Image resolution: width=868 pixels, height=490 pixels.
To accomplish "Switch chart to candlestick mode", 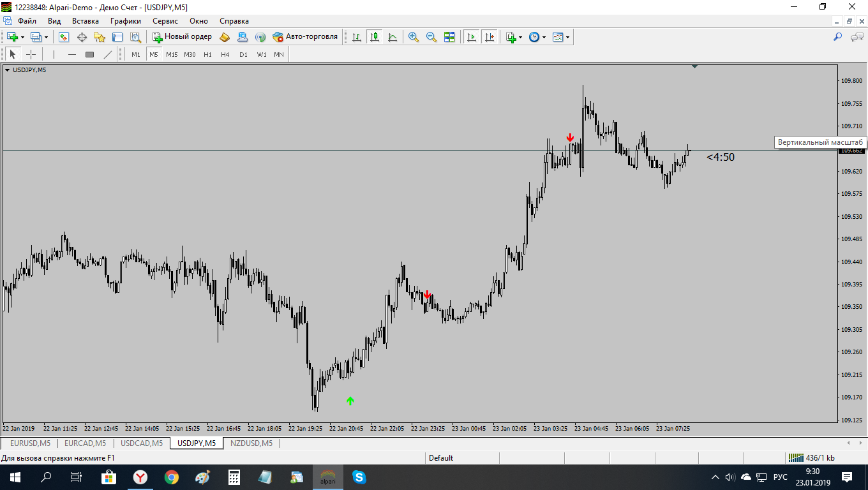I will pos(375,37).
